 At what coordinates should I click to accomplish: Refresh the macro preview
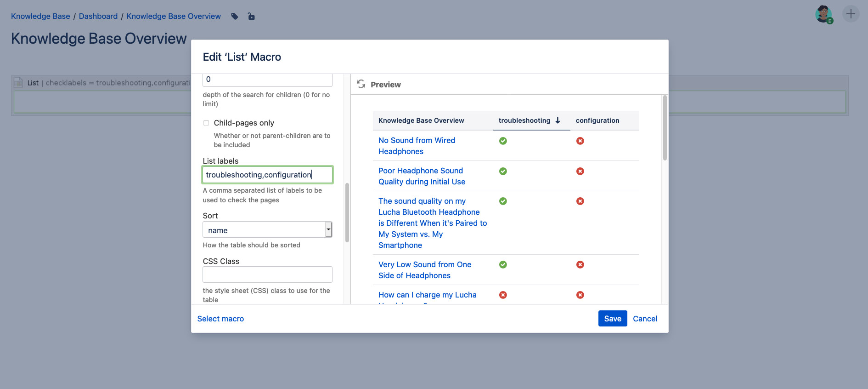pos(361,84)
